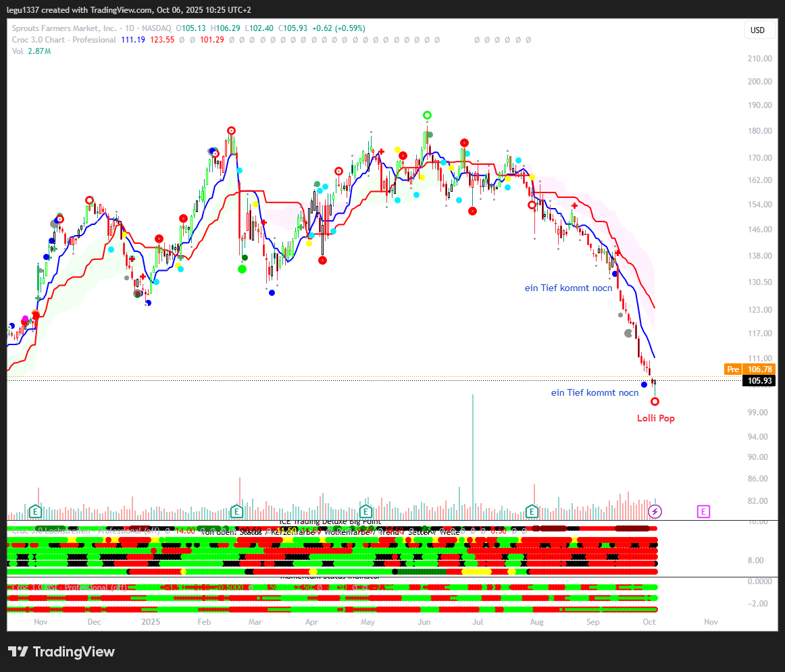This screenshot has height=672, width=785.
Task: Click the Sprouts Farmers Market symbol title
Action: pos(64,28)
